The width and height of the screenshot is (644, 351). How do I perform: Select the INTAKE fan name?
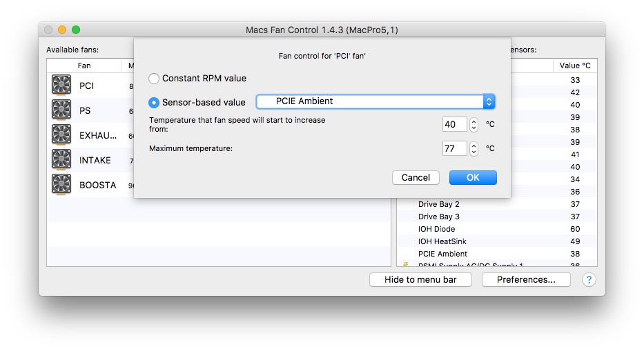[x=95, y=160]
